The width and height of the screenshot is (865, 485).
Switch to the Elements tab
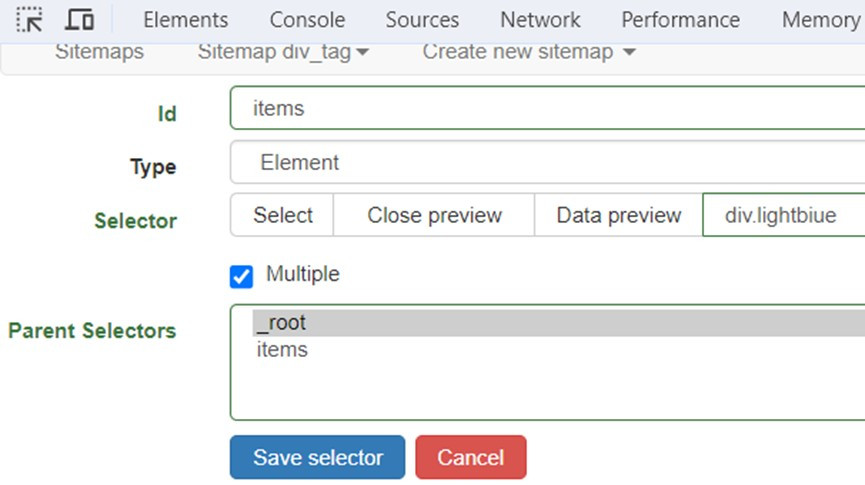click(185, 20)
